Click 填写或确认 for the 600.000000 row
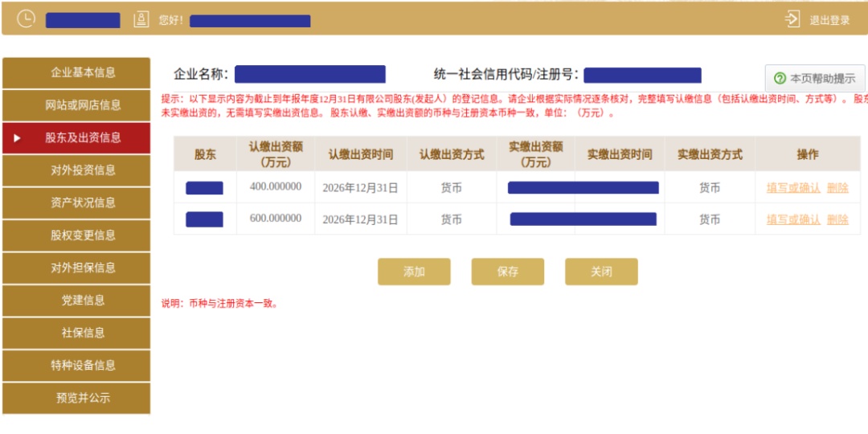The width and height of the screenshot is (868, 434). pos(793,219)
